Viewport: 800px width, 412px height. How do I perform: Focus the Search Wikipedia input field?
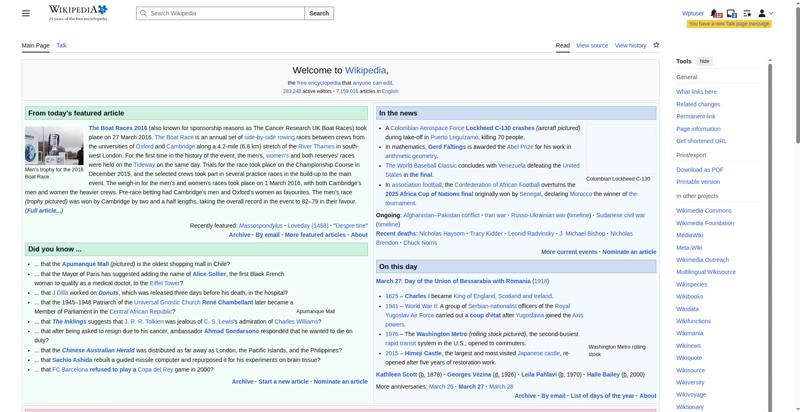coord(220,13)
